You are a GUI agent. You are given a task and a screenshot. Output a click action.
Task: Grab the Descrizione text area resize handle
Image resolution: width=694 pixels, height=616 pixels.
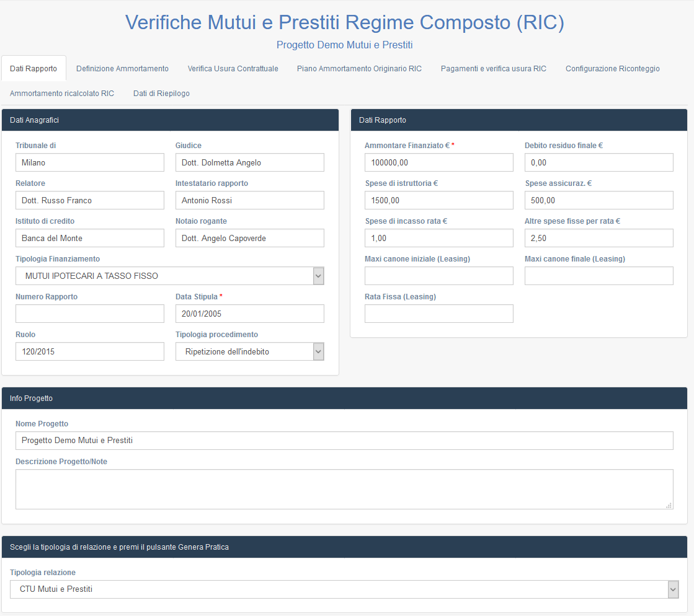(x=669, y=506)
